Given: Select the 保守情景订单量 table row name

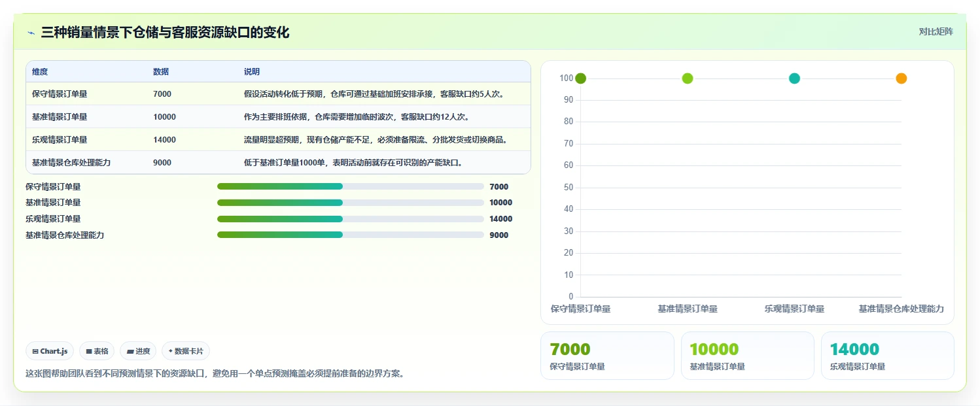Looking at the screenshot, I should [60, 94].
